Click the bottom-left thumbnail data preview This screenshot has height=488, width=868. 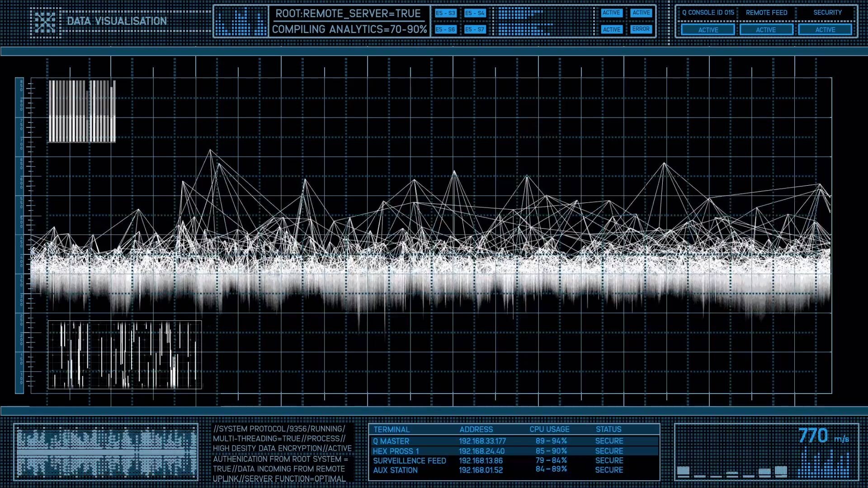(x=107, y=452)
